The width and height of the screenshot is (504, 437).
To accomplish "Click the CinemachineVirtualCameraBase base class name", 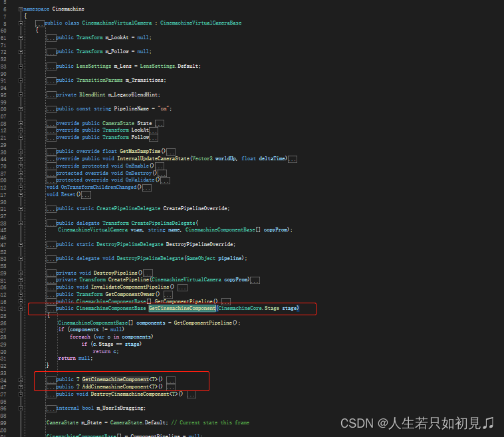I will click(x=201, y=23).
